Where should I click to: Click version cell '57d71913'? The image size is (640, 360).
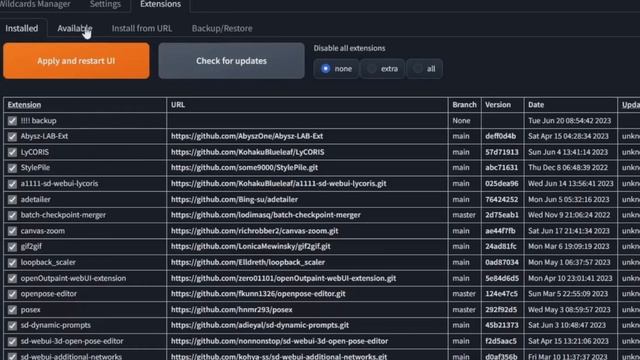click(502, 152)
